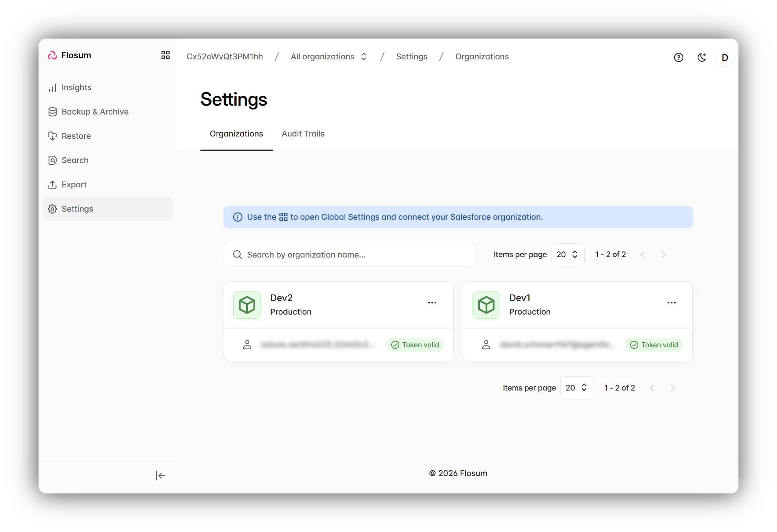
Task: Toggle dark mode moon icon
Action: [x=702, y=57]
